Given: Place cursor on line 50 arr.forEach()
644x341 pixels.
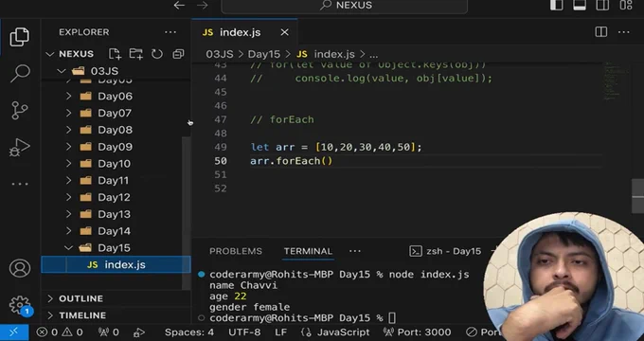Looking at the screenshot, I should click(x=291, y=161).
